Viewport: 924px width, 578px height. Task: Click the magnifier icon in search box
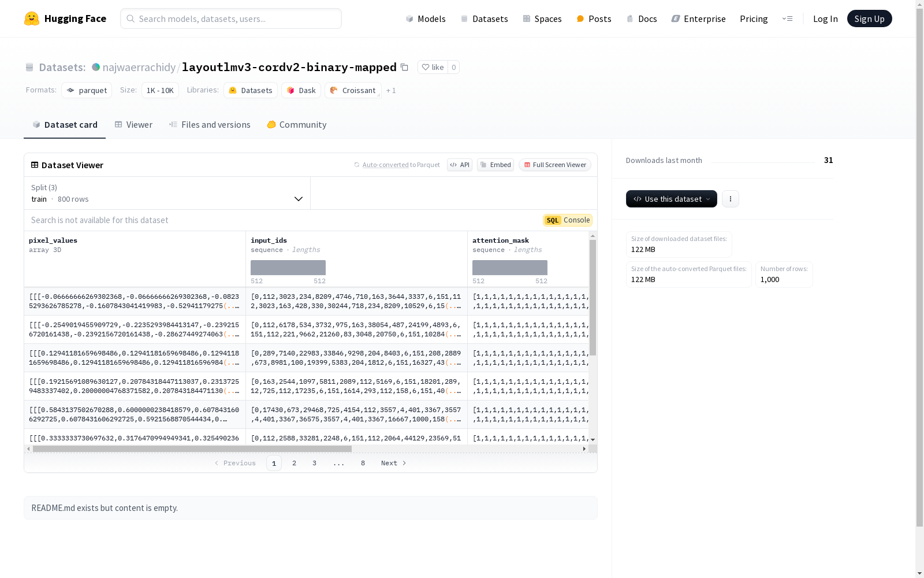click(131, 18)
